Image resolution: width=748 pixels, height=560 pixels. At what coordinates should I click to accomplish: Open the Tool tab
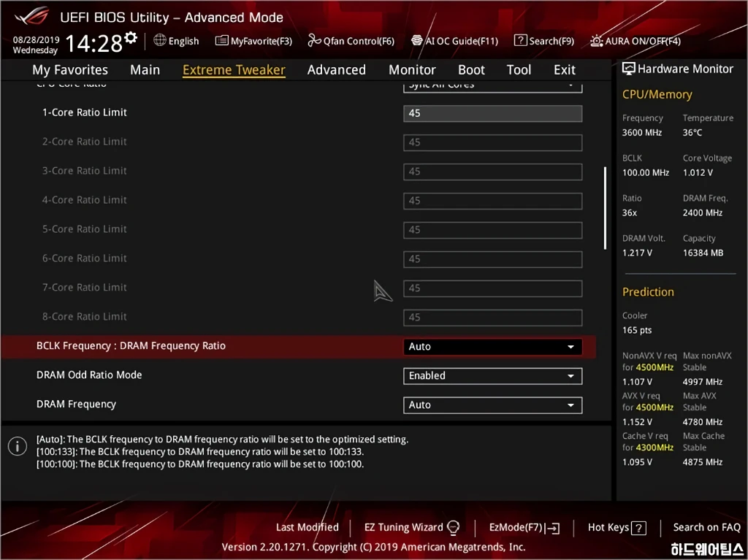point(519,69)
